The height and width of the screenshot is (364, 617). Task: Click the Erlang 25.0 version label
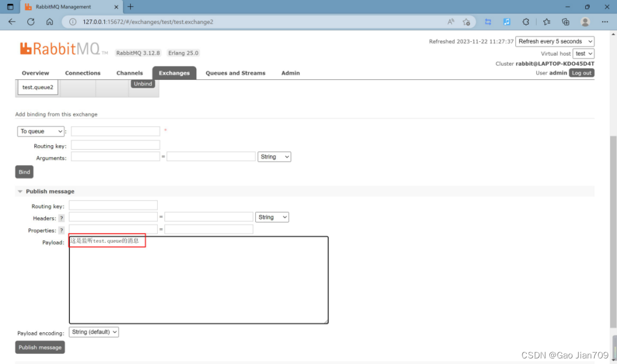pyautogui.click(x=183, y=53)
